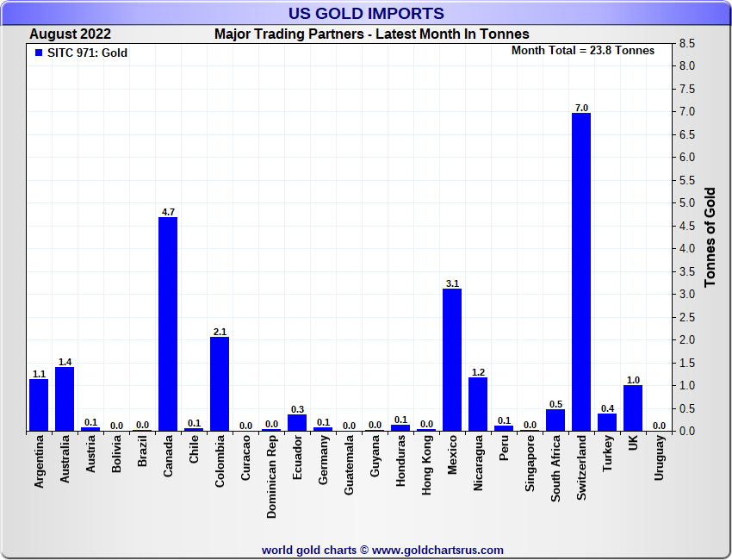
Task: Click the 'US GOLD IMPORTS' title
Action: point(366,13)
